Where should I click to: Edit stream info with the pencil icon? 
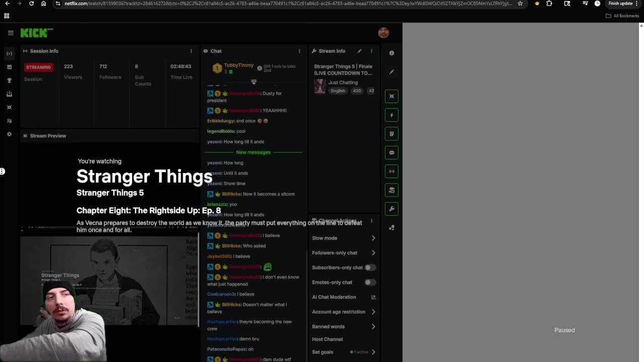[x=359, y=51]
